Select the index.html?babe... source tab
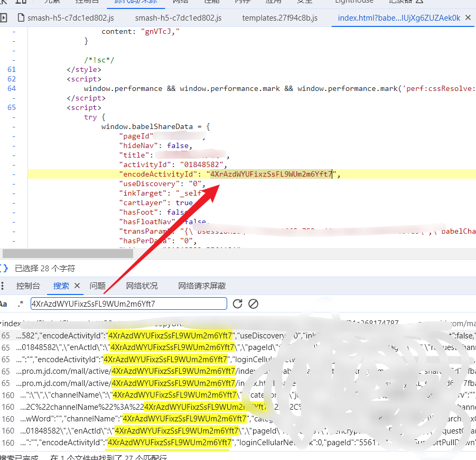Viewport: 476px width, 460px height. [399, 18]
